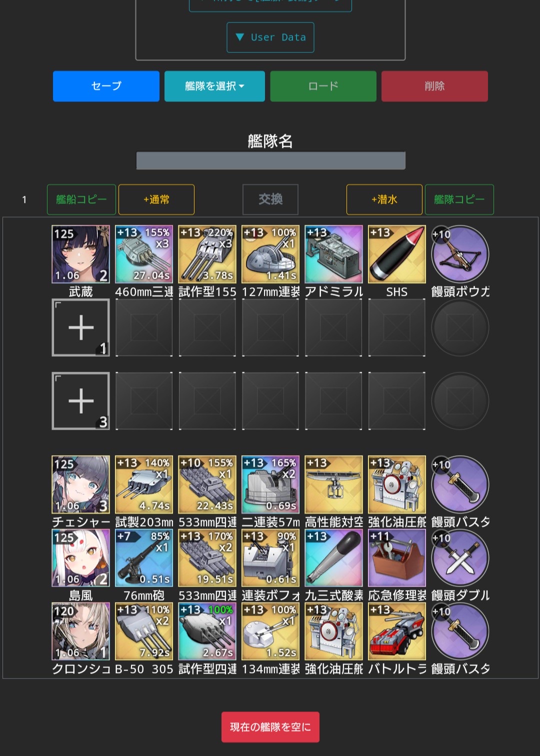Click the 応急修理装 toolbox icon
The width and height of the screenshot is (540, 756).
click(397, 558)
